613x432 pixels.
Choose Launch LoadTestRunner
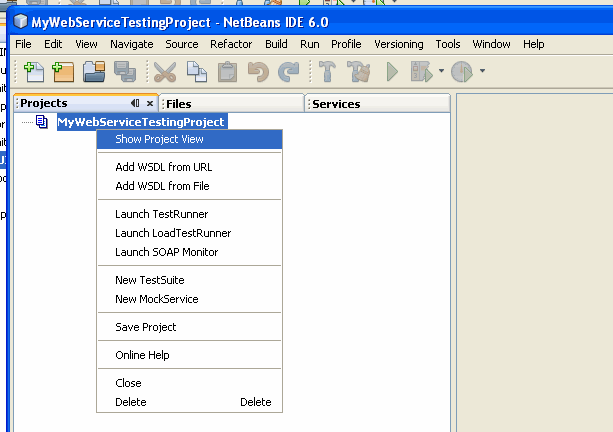pyautogui.click(x=189, y=233)
